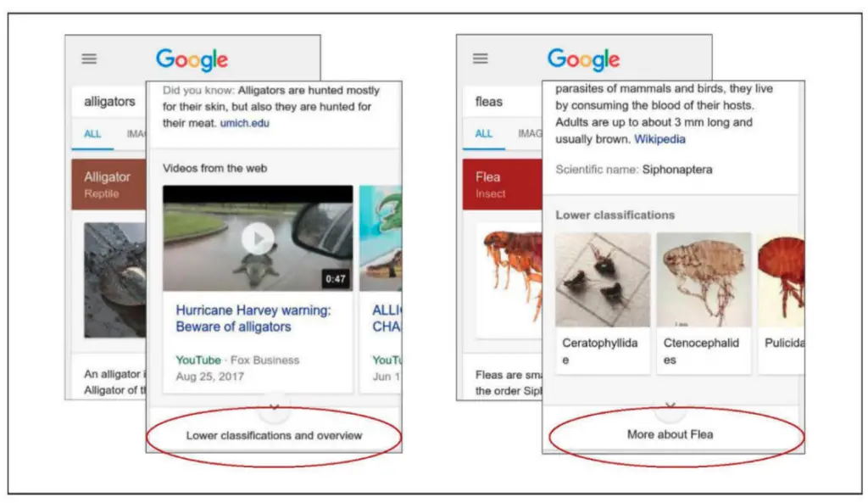868x503 pixels.
Task: Open Ctenocephalides classification thumbnail
Action: coord(704,280)
